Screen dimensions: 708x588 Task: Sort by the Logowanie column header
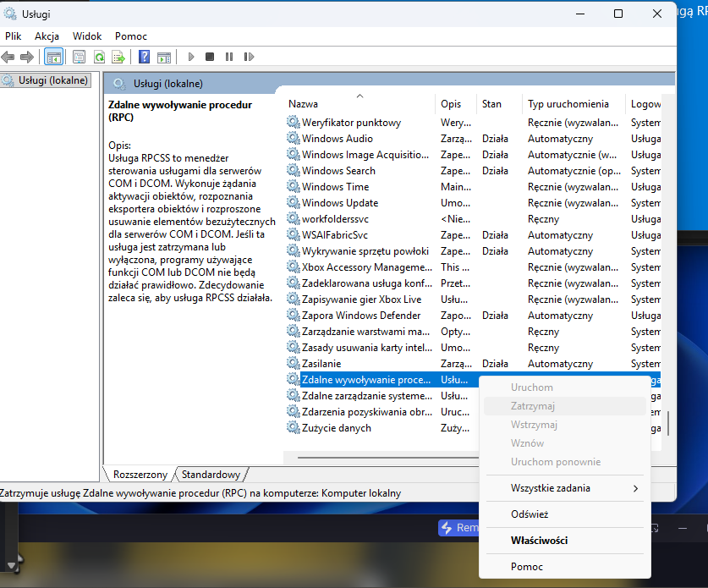pyautogui.click(x=644, y=104)
